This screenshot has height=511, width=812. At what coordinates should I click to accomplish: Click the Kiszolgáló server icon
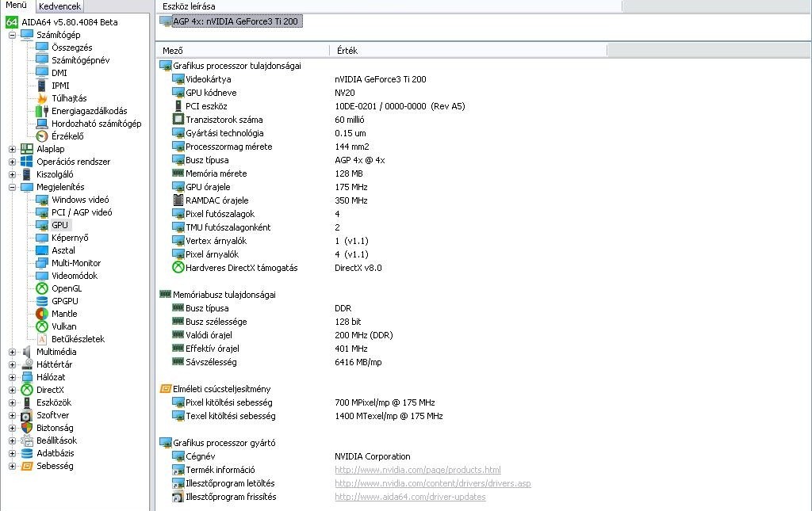pyautogui.click(x=27, y=174)
